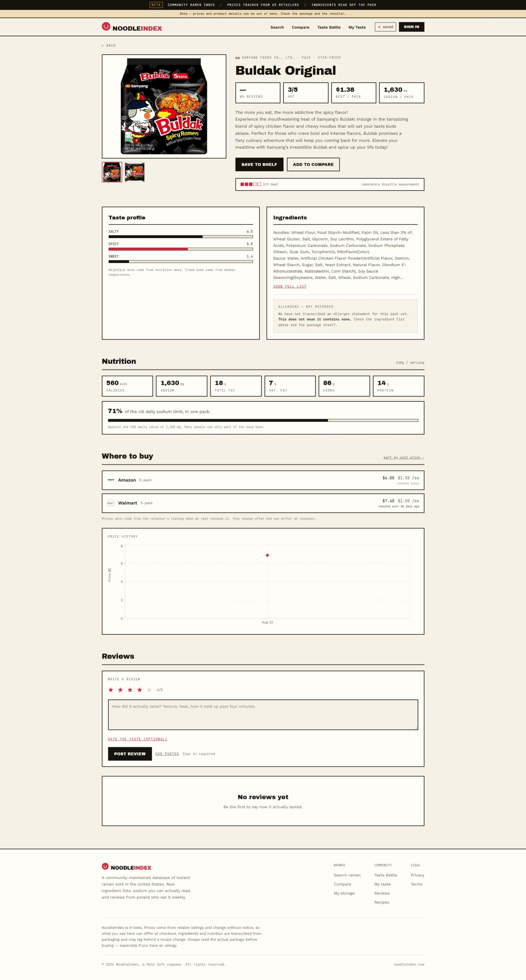The image size is (526, 980).
Task: Show full ingredients list
Action: point(290,286)
